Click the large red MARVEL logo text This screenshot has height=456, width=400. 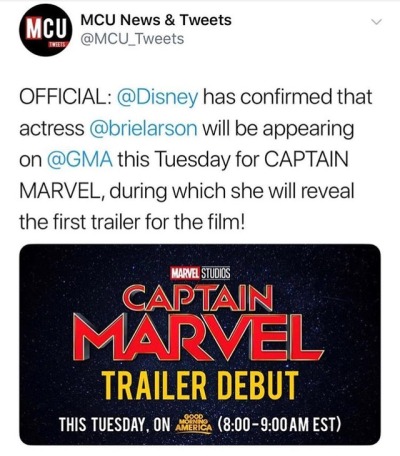(197, 338)
